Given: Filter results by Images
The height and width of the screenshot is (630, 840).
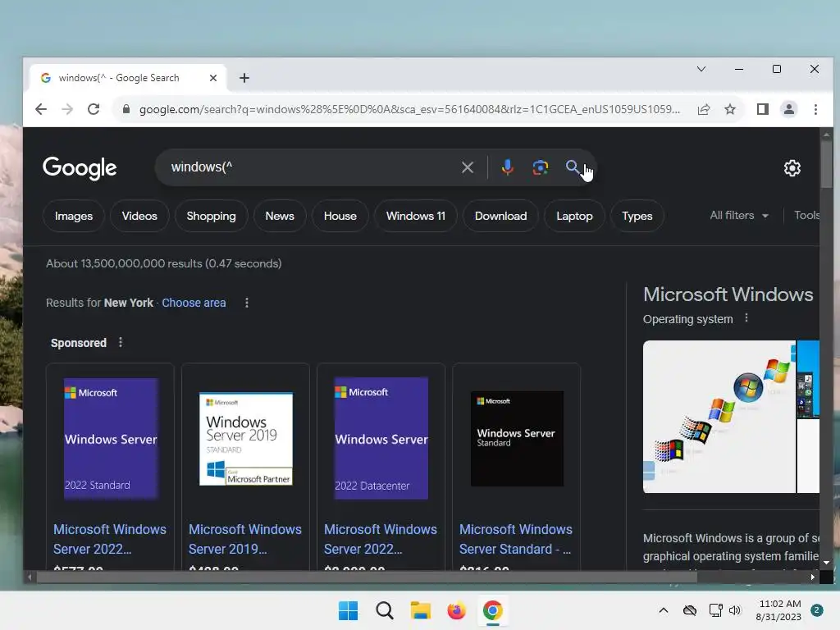Looking at the screenshot, I should click(x=74, y=217).
